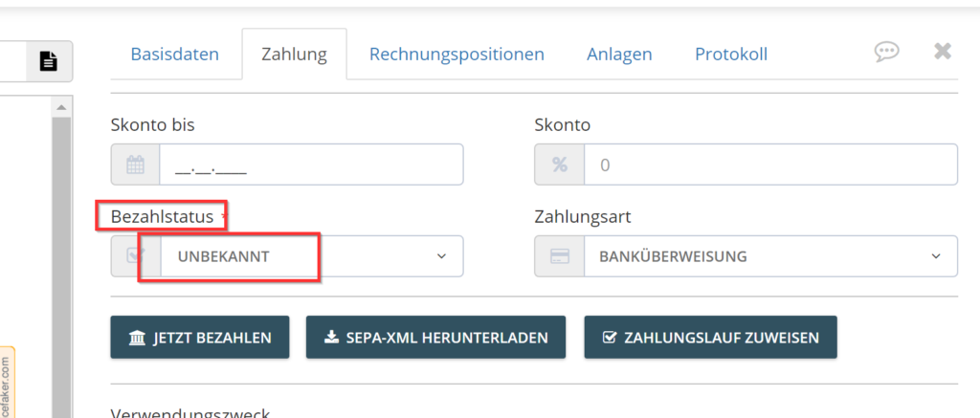Click the left panel vertical scrollbar thumb
Screen dimensions: 980x418
tap(61, 268)
